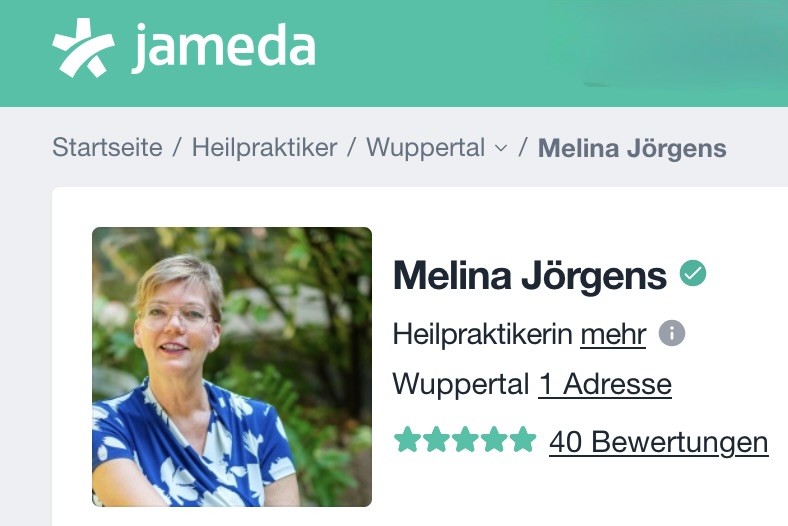This screenshot has height=526, width=788.
Task: Select the Wuppertal breadcrumb link
Action: click(x=426, y=148)
